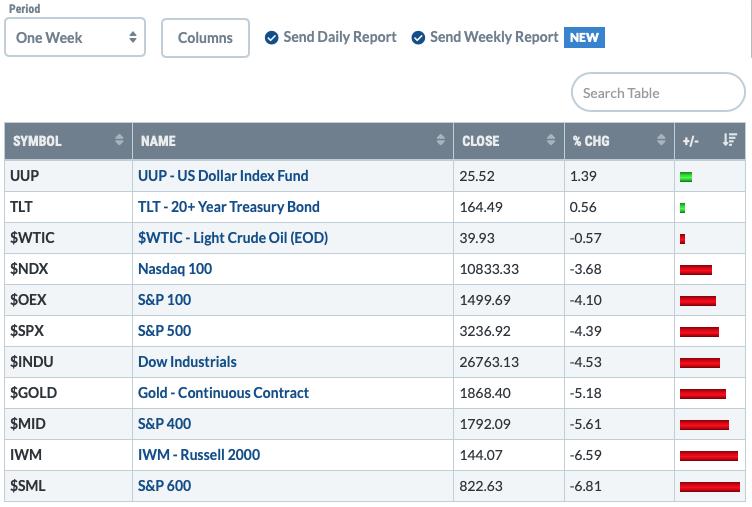
Task: Click the close value 26763.13
Action: coord(489,362)
